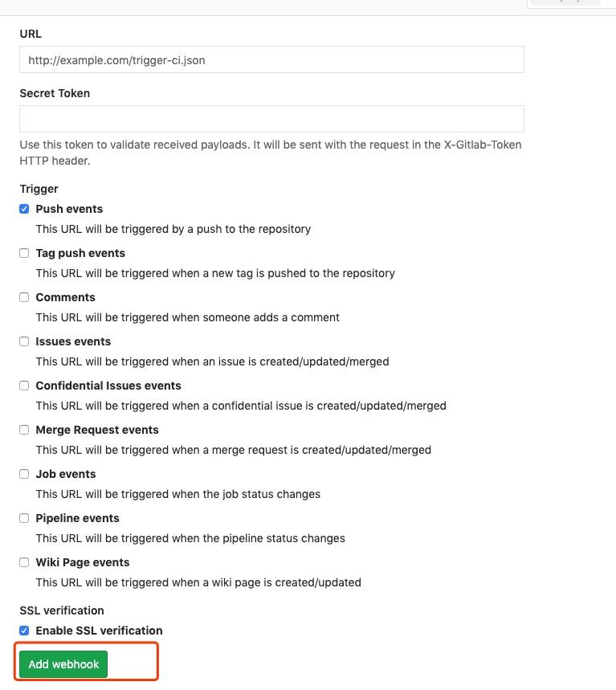
Task: Enable Confidential Issues events checkbox
Action: (24, 386)
